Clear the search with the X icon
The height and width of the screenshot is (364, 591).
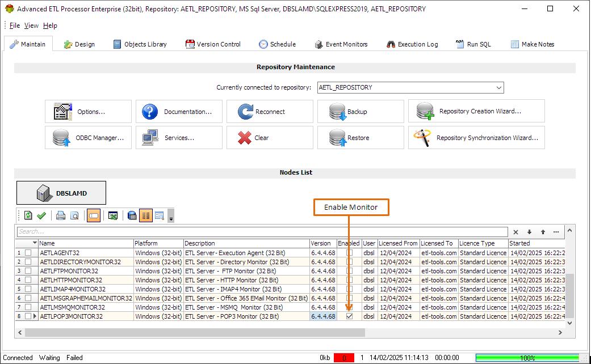click(515, 232)
